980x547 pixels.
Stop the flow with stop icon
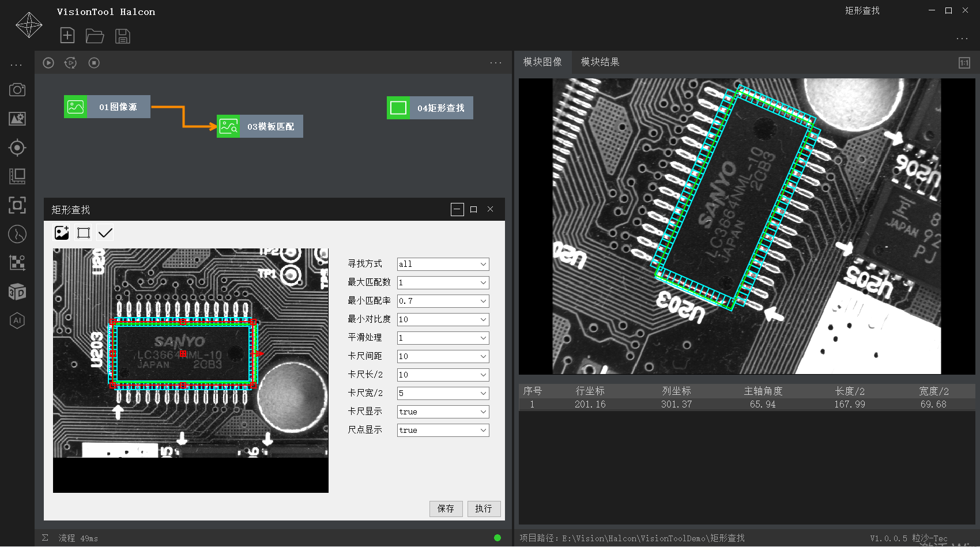(x=94, y=63)
